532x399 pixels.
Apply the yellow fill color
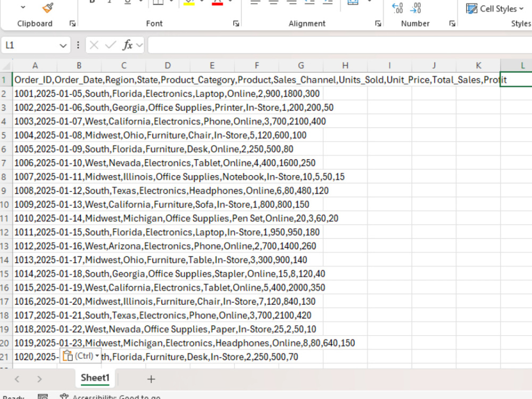tap(189, 3)
